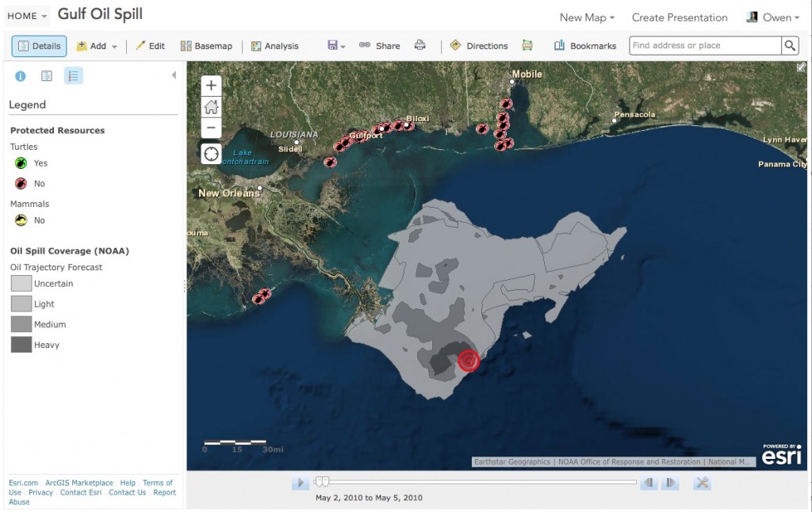The height and width of the screenshot is (512, 812).
Task: Click the zoom in plus button
Action: 211,86
